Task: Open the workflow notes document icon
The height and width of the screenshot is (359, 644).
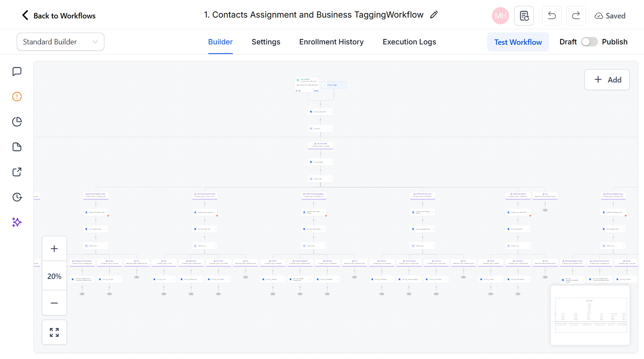Action: (x=524, y=16)
